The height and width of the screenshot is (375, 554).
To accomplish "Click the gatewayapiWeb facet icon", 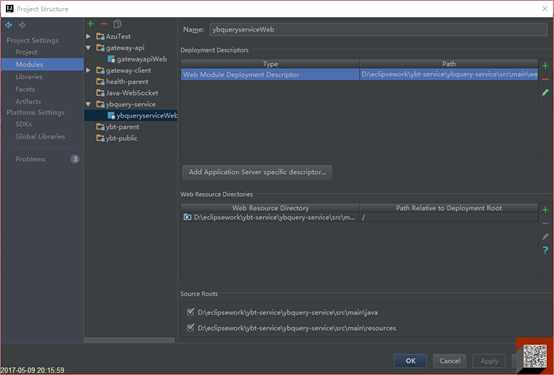I will click(111, 59).
